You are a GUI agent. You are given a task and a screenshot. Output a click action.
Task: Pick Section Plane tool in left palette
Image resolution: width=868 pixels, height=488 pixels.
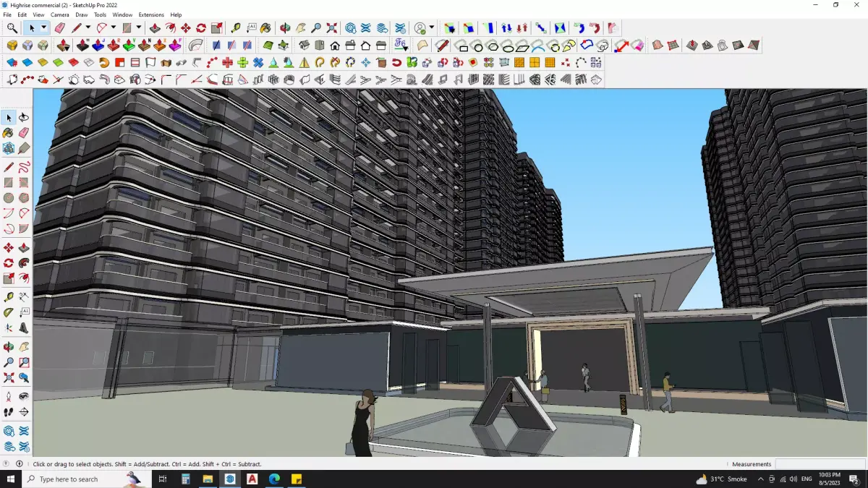pyautogui.click(x=24, y=412)
